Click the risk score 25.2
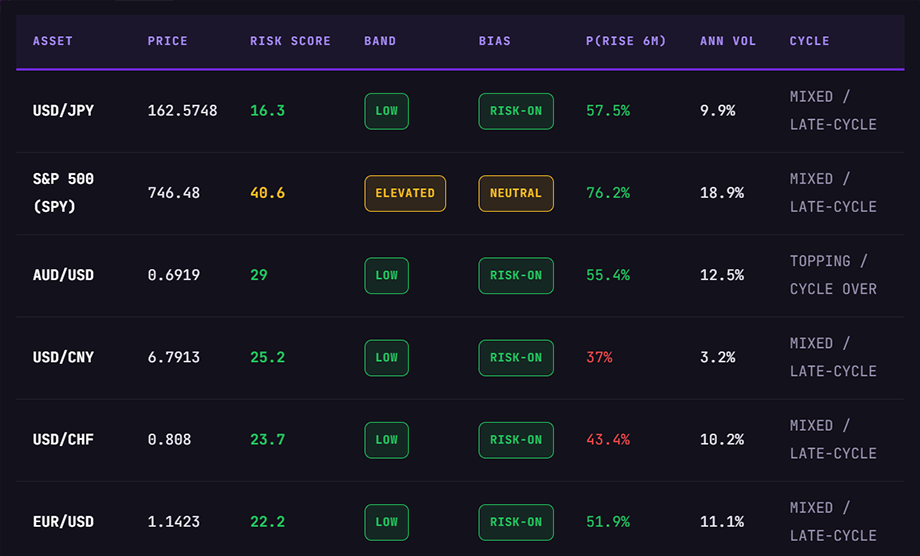Screen dimensions: 920x556 pyautogui.click(x=268, y=357)
